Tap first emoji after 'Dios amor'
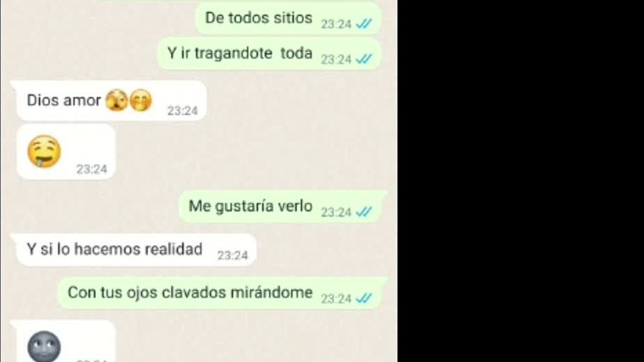The width and height of the screenshot is (644, 362). 117,101
